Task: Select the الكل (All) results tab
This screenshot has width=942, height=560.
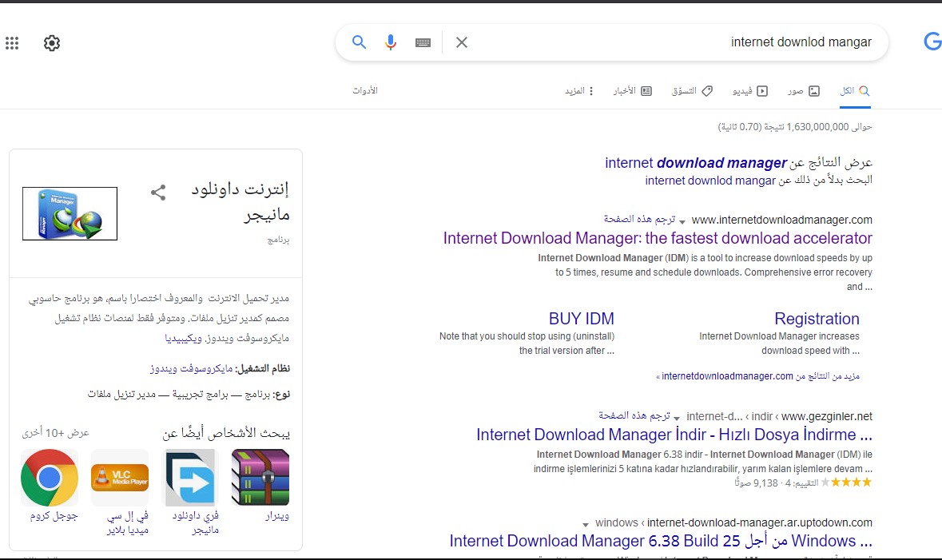Action: [855, 91]
